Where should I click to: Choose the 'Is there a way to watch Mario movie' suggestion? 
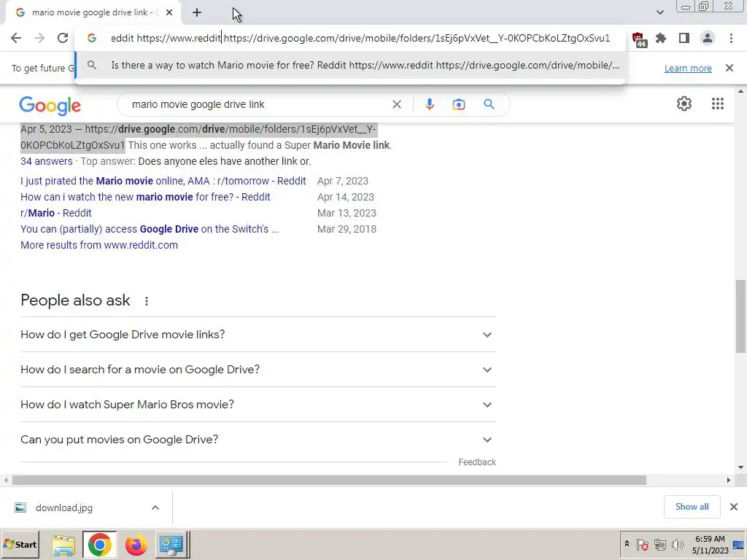coord(350,65)
